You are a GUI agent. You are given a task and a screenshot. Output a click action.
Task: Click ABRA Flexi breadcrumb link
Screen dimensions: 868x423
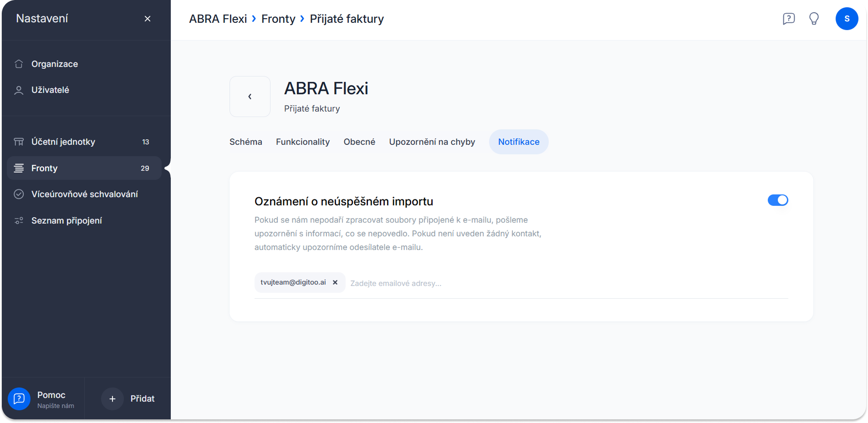coord(218,19)
